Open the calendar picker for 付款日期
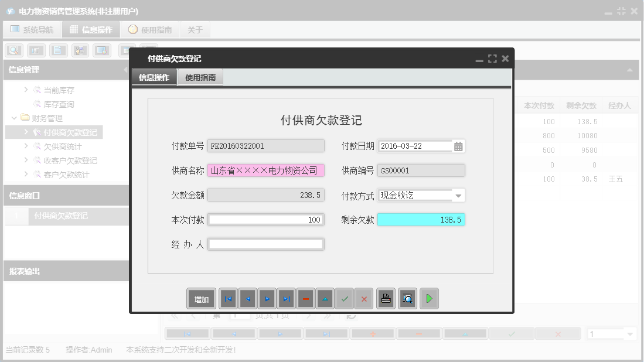 click(x=459, y=145)
